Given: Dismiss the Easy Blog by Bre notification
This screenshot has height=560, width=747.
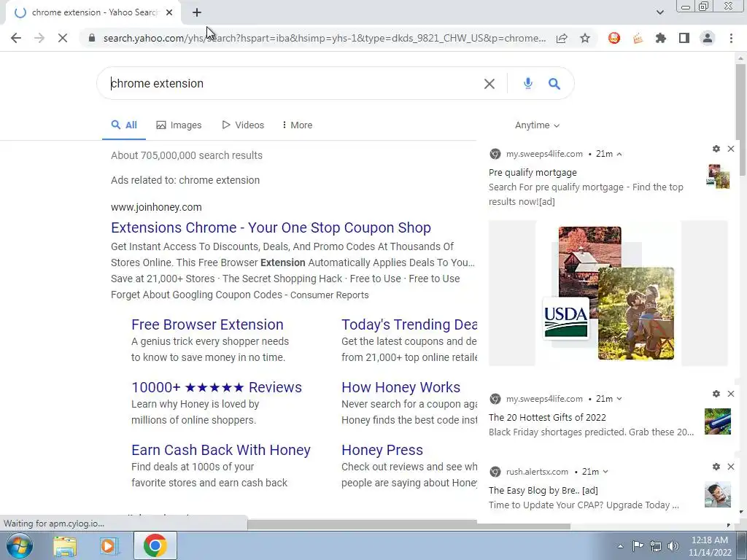Looking at the screenshot, I should point(731,467).
